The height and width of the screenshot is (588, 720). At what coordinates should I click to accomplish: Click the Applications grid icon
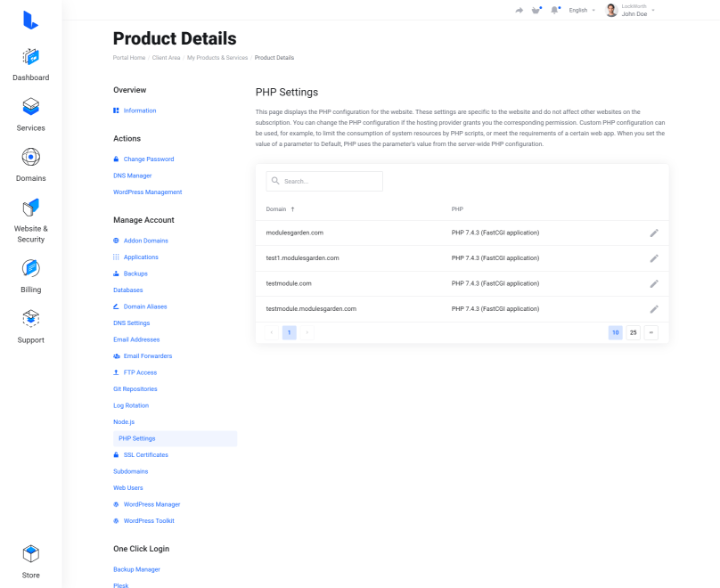(x=116, y=257)
